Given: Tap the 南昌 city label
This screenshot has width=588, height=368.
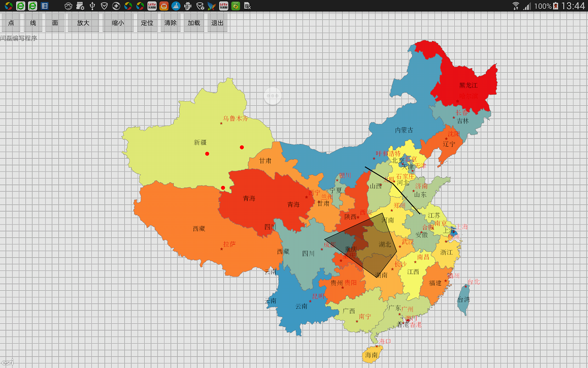Looking at the screenshot, I should [424, 257].
